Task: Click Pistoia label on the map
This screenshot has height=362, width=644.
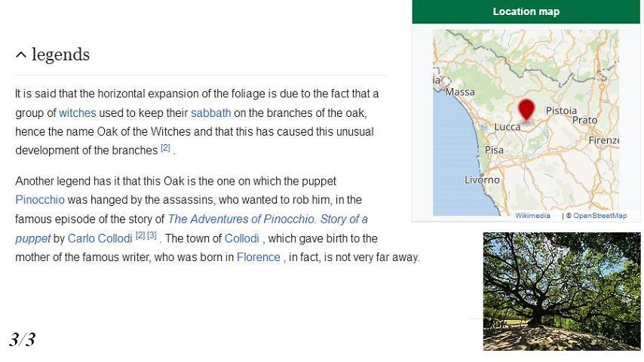Action: pos(561,111)
